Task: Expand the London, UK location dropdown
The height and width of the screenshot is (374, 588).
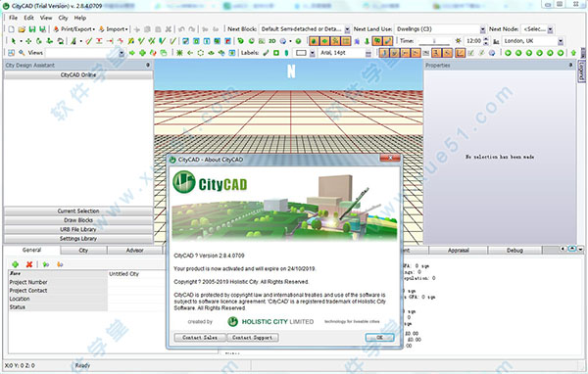Action: point(561,41)
